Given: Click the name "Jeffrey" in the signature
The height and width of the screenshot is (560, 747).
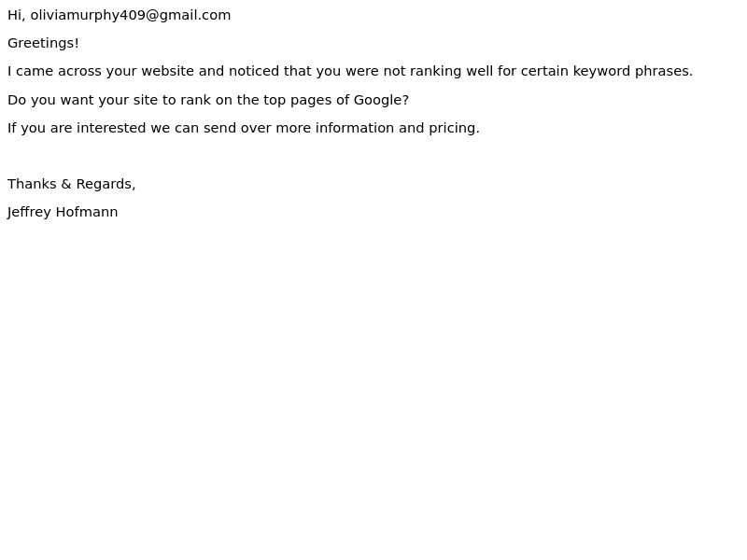Looking at the screenshot, I should (29, 213).
